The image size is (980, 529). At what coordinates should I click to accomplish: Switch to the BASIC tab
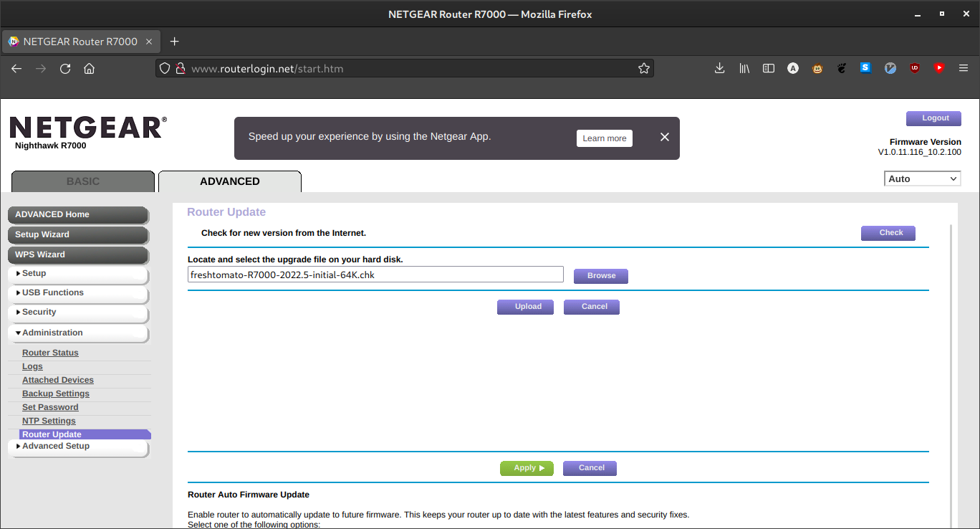pyautogui.click(x=83, y=181)
